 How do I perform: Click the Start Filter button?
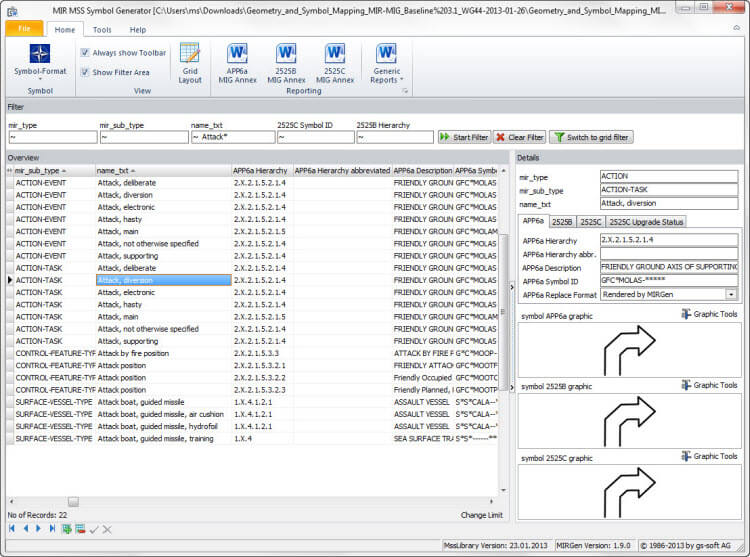click(x=463, y=137)
